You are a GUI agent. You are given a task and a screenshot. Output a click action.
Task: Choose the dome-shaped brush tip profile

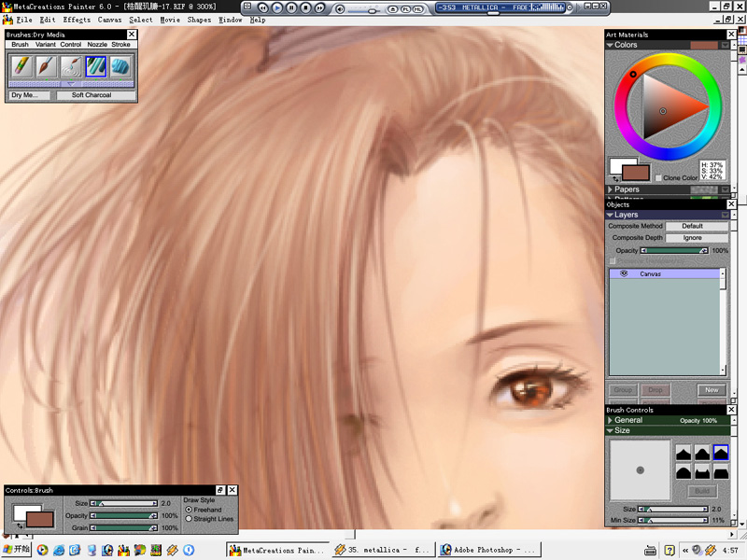click(684, 472)
